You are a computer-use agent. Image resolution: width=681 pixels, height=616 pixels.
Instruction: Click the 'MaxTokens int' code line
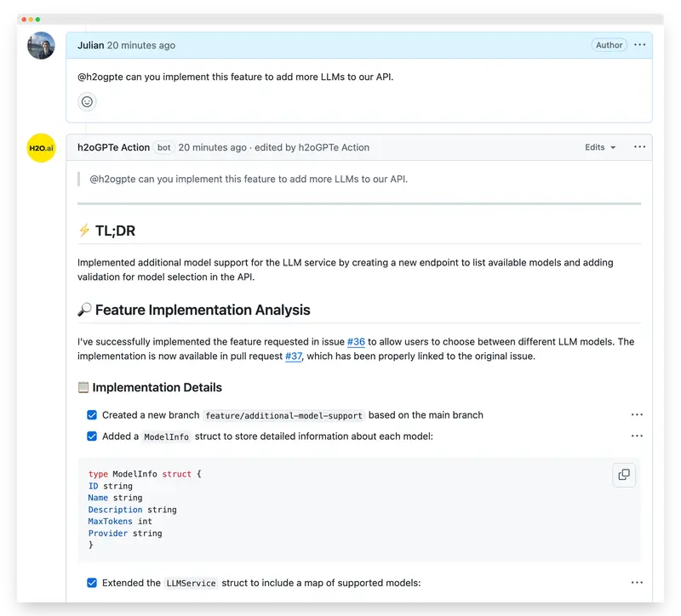tap(120, 521)
